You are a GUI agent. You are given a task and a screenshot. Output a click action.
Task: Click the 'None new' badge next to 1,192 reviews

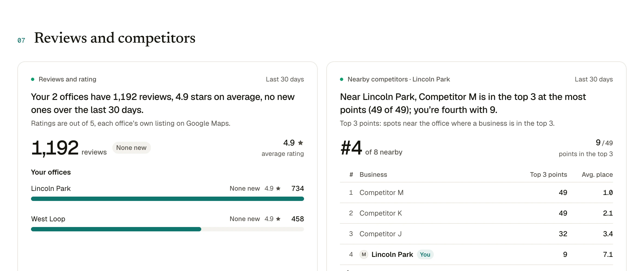pyautogui.click(x=131, y=148)
